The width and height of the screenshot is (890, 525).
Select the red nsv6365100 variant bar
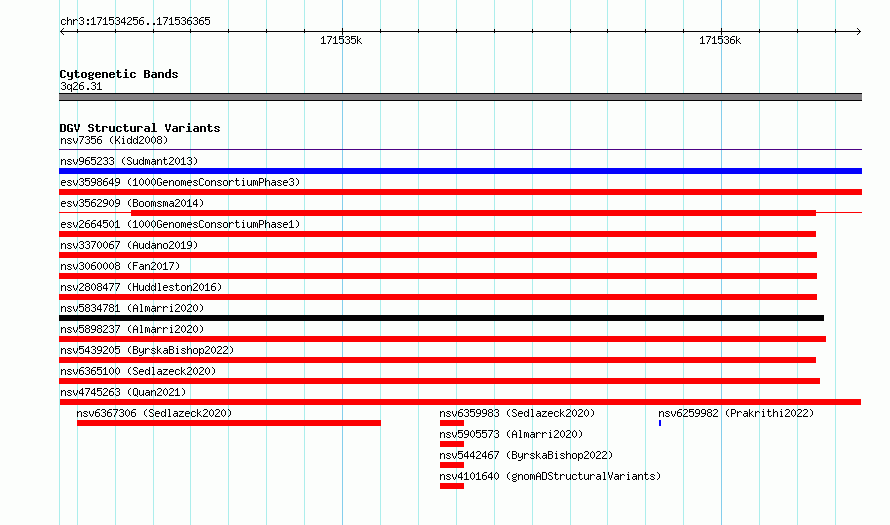click(439, 381)
